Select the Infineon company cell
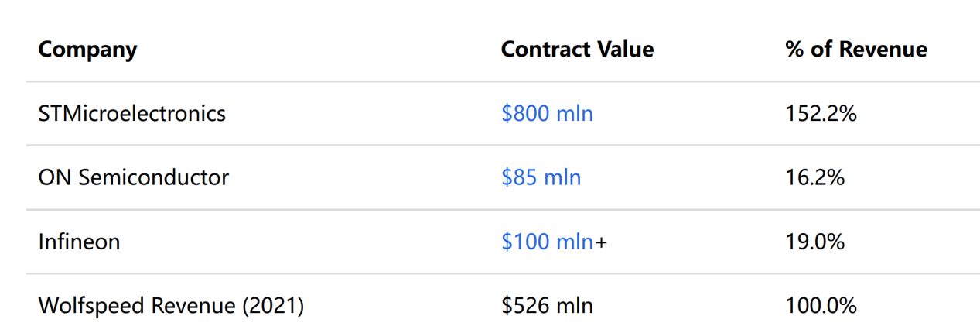The height and width of the screenshot is (333, 980). pos(79,242)
